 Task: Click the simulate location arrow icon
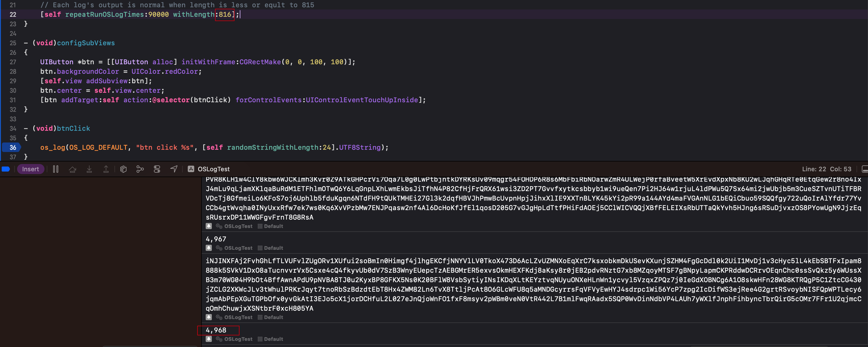[173, 169]
